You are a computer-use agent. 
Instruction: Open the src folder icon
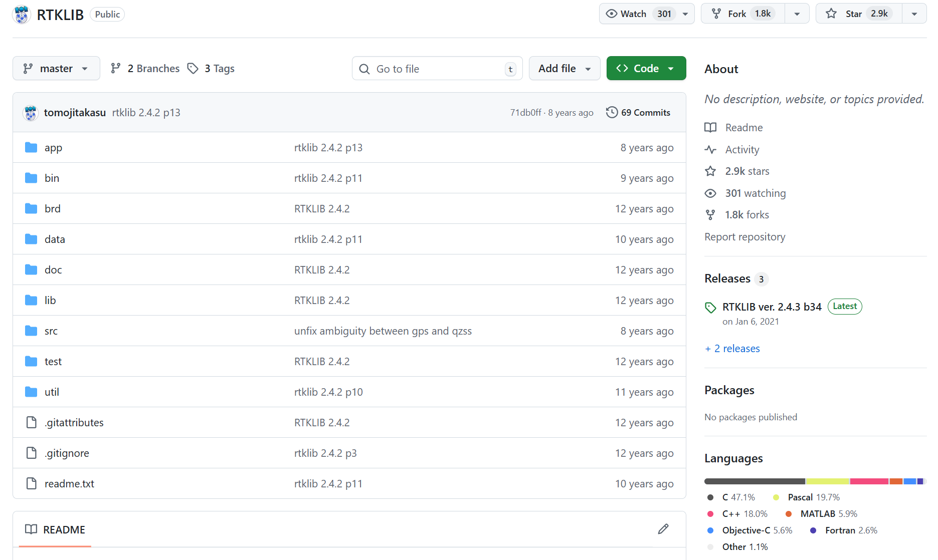pyautogui.click(x=31, y=331)
